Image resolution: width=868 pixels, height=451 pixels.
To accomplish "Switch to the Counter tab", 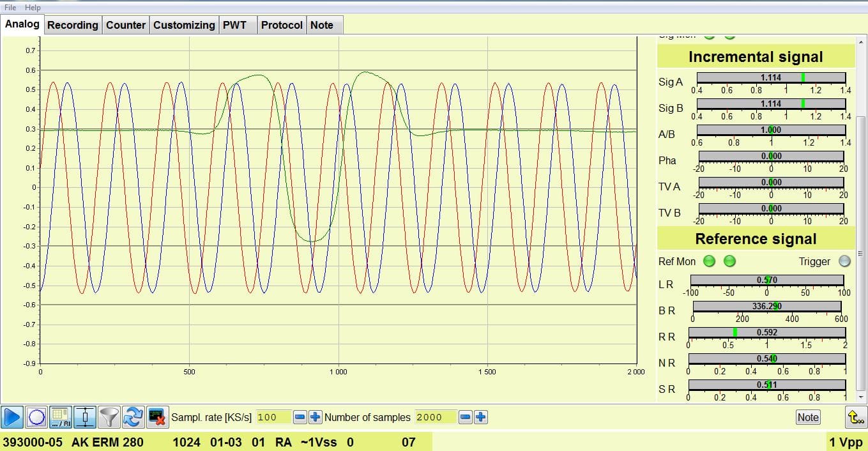I will (x=126, y=25).
